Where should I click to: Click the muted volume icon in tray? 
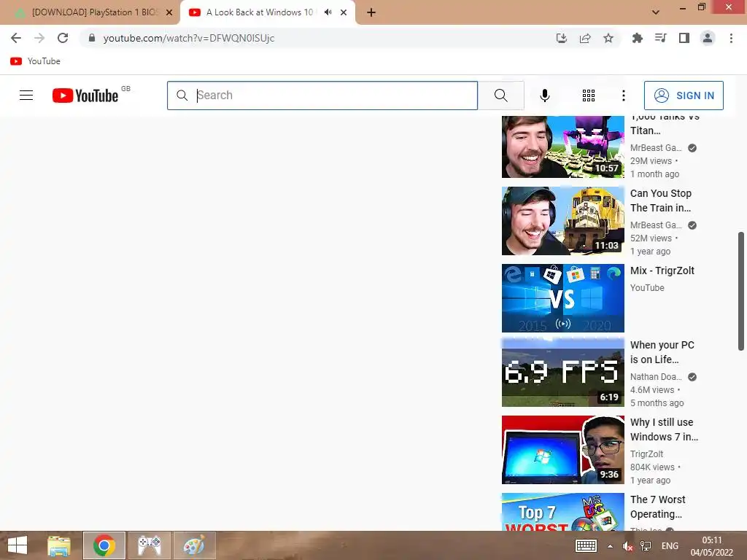pyautogui.click(x=627, y=545)
